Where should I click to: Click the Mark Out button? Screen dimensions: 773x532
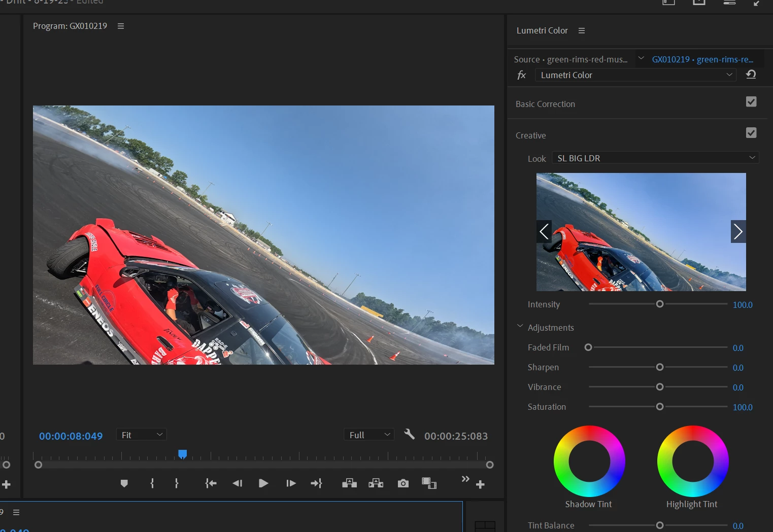tap(177, 483)
